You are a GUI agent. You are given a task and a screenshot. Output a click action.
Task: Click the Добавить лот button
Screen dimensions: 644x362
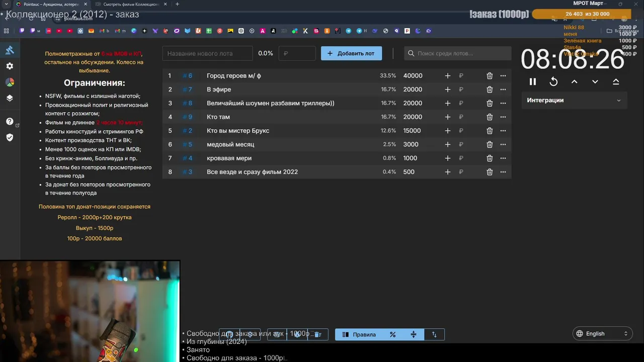point(351,53)
